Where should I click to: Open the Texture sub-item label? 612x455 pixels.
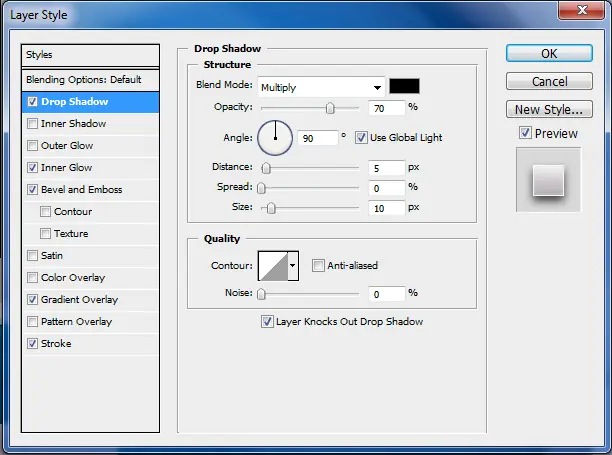click(x=71, y=233)
